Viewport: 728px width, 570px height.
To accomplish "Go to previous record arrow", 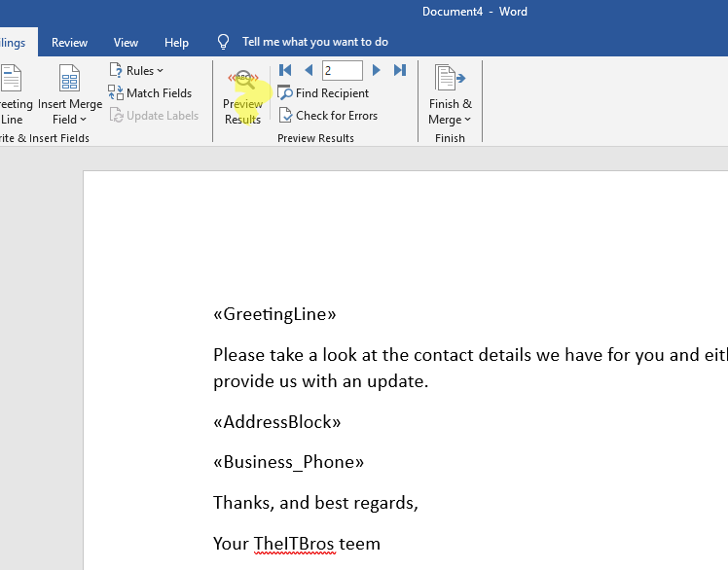I will 309,70.
